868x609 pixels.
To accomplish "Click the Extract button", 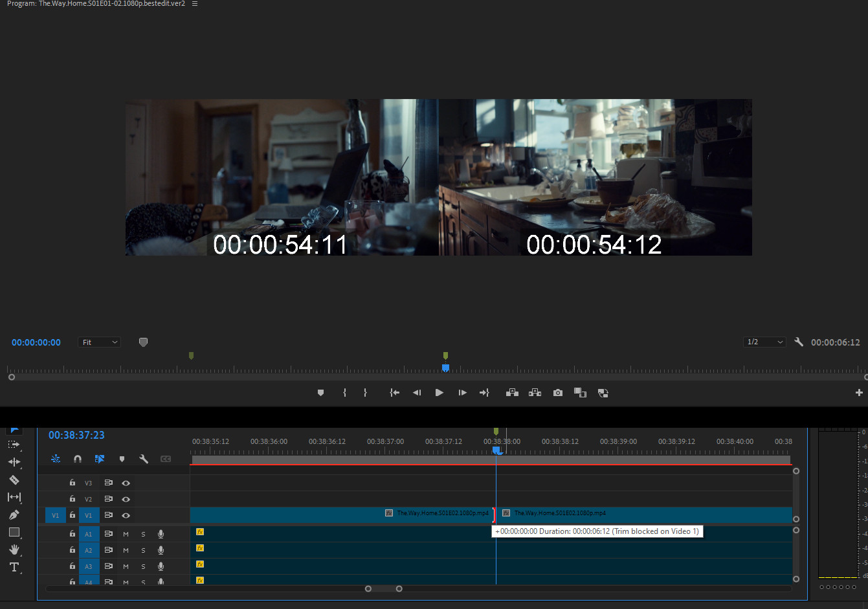I will click(535, 393).
